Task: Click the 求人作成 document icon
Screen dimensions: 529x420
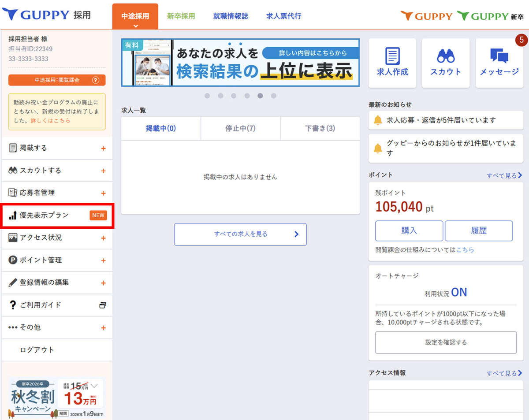Action: (x=392, y=56)
